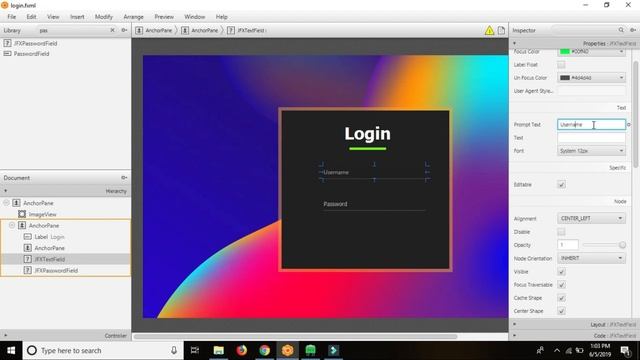Open the Insert menu
The image size is (640, 360).
(77, 17)
